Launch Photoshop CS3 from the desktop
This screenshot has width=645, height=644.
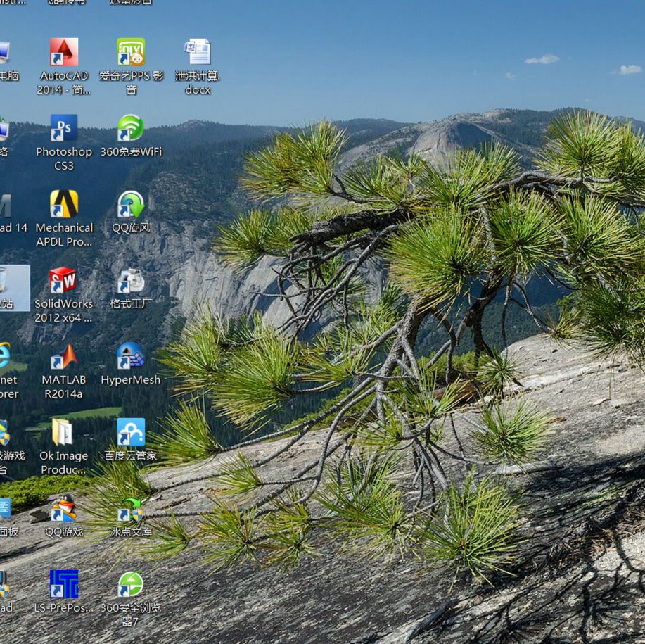[x=64, y=128]
